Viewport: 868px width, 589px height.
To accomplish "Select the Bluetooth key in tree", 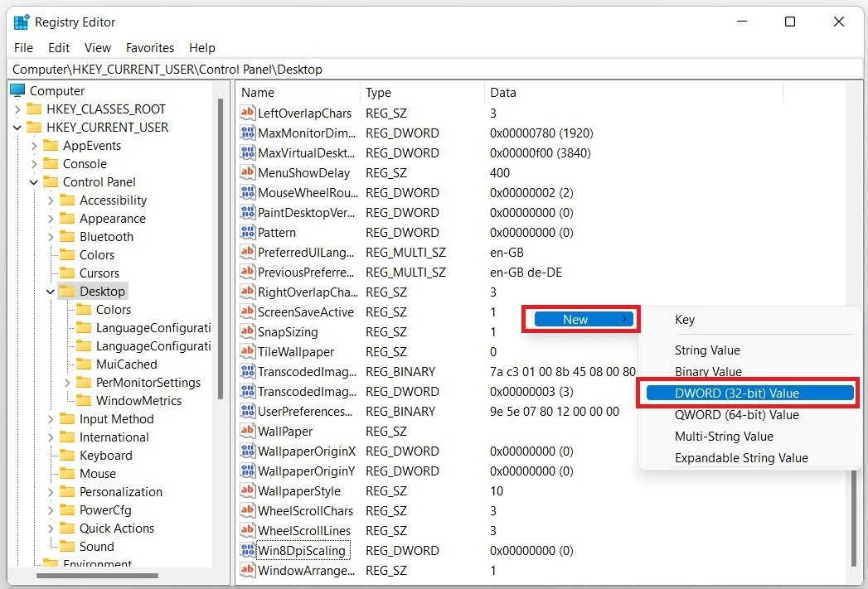I will tap(106, 237).
